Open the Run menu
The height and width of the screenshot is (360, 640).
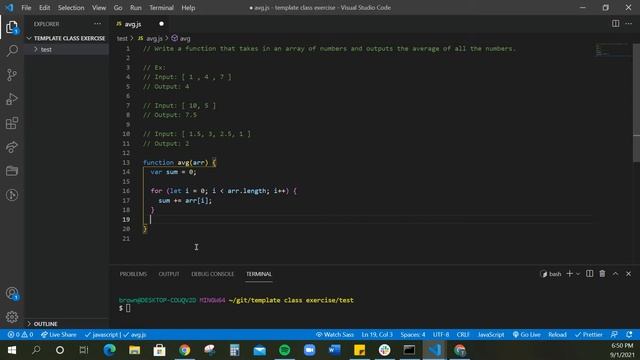coord(136,8)
